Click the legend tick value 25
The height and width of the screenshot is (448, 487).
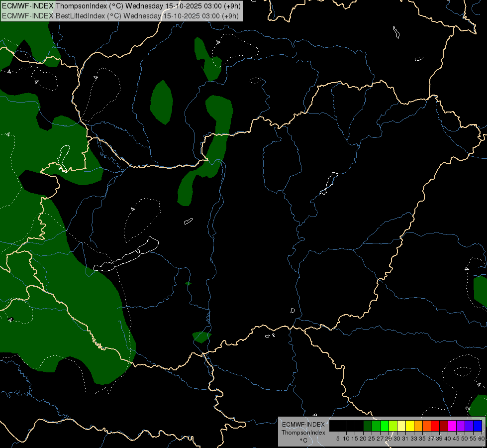click(372, 439)
